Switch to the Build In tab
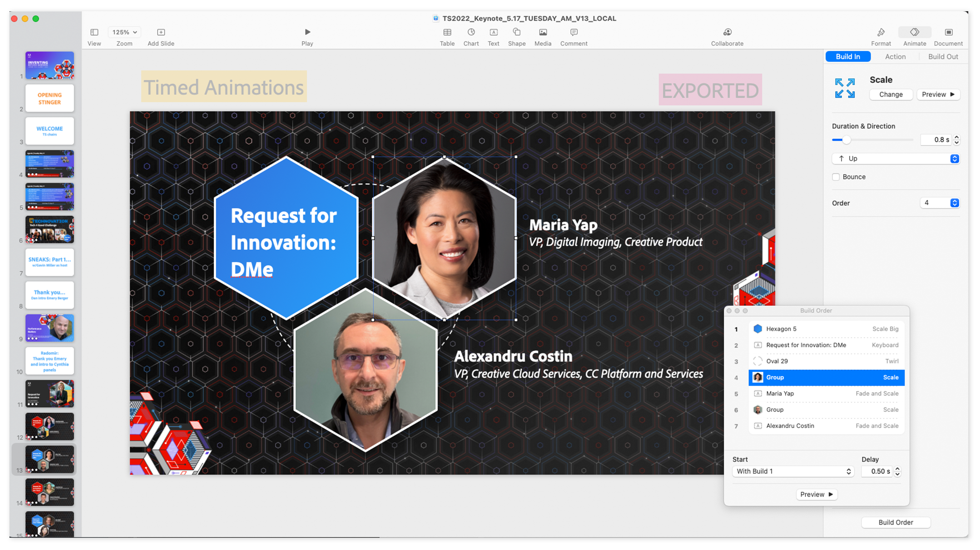This screenshot has width=980, height=550. coord(848,57)
